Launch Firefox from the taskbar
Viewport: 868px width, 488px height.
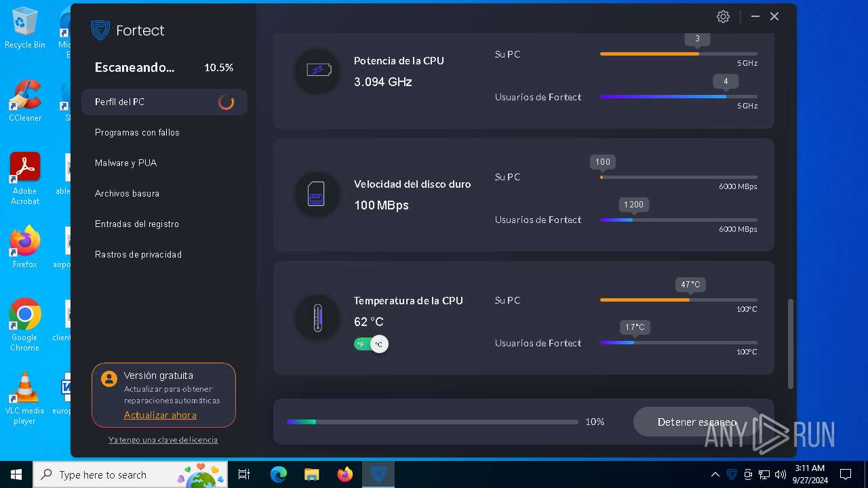click(345, 474)
